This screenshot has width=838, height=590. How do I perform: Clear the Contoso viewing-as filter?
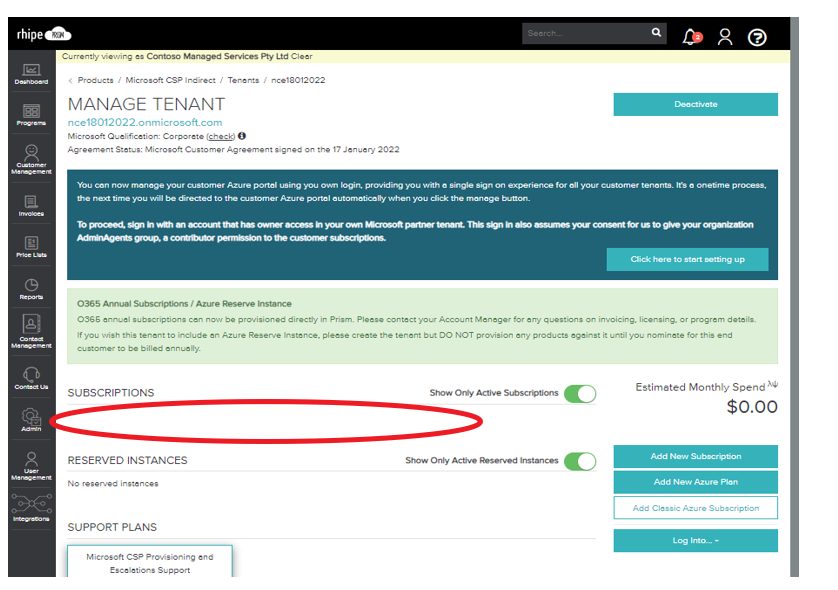pyautogui.click(x=301, y=56)
